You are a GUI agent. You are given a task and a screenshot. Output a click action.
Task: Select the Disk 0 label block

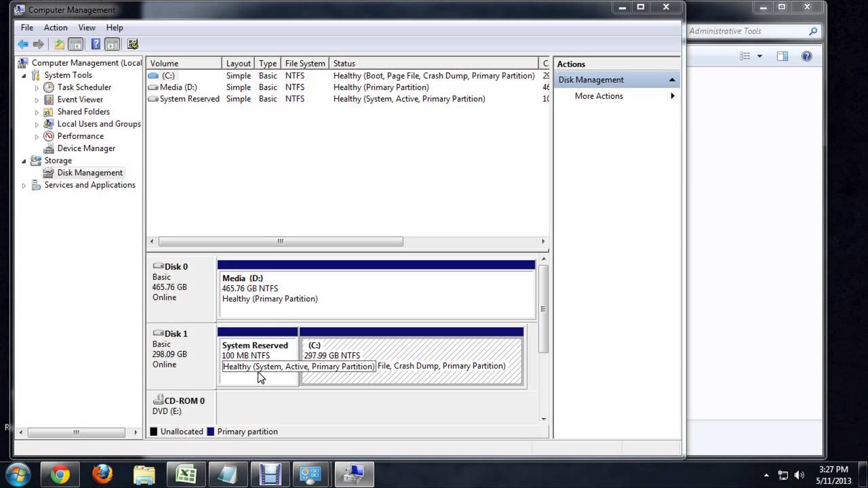182,289
